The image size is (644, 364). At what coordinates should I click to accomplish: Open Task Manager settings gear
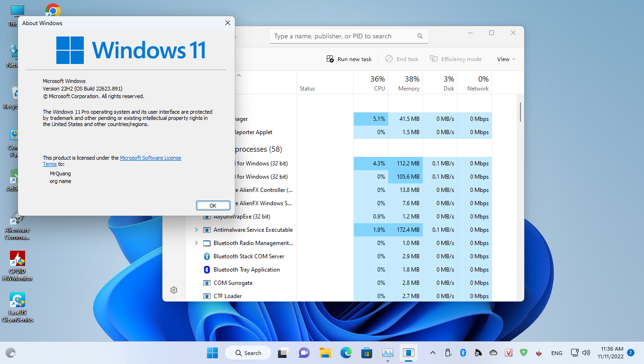tap(174, 290)
